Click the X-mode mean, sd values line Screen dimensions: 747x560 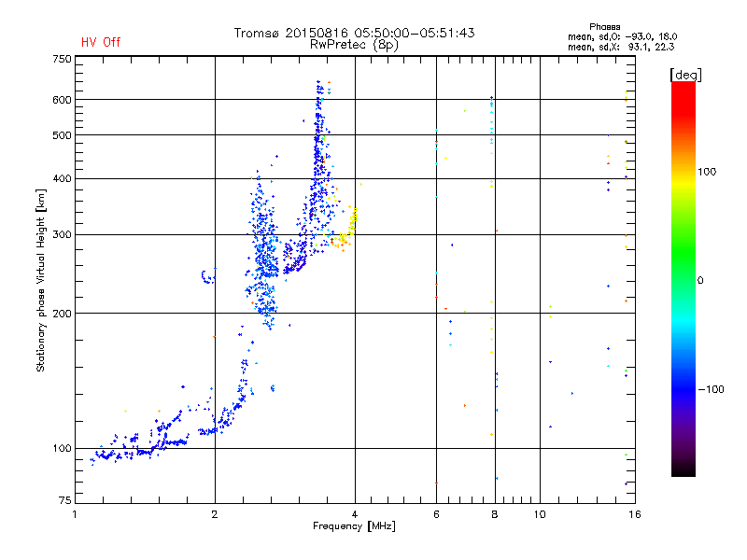click(621, 47)
